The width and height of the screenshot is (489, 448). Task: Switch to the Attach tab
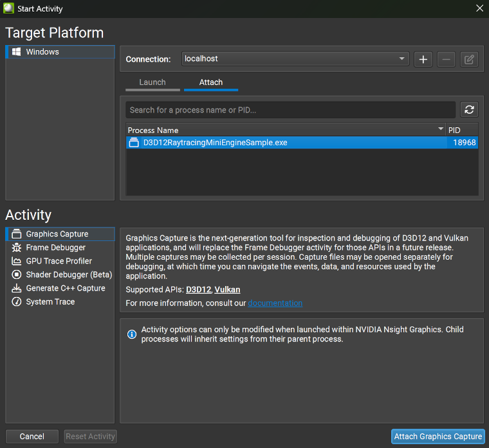coord(211,82)
